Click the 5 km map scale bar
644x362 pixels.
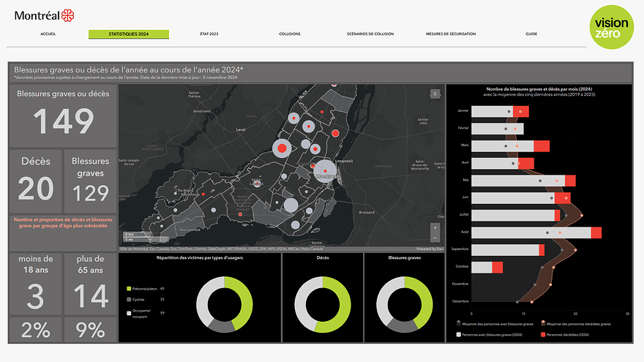137,234
